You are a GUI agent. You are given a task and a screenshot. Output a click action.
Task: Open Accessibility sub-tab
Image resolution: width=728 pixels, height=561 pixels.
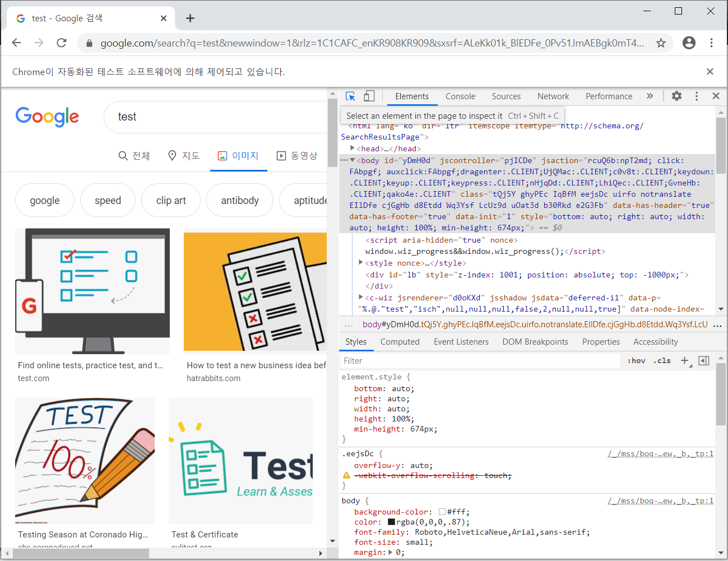tap(656, 342)
